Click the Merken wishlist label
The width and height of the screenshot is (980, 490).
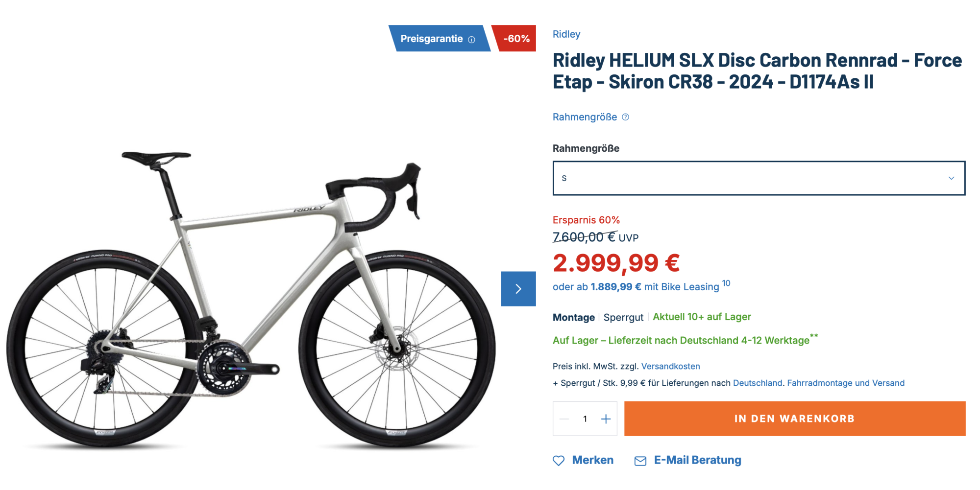click(592, 460)
